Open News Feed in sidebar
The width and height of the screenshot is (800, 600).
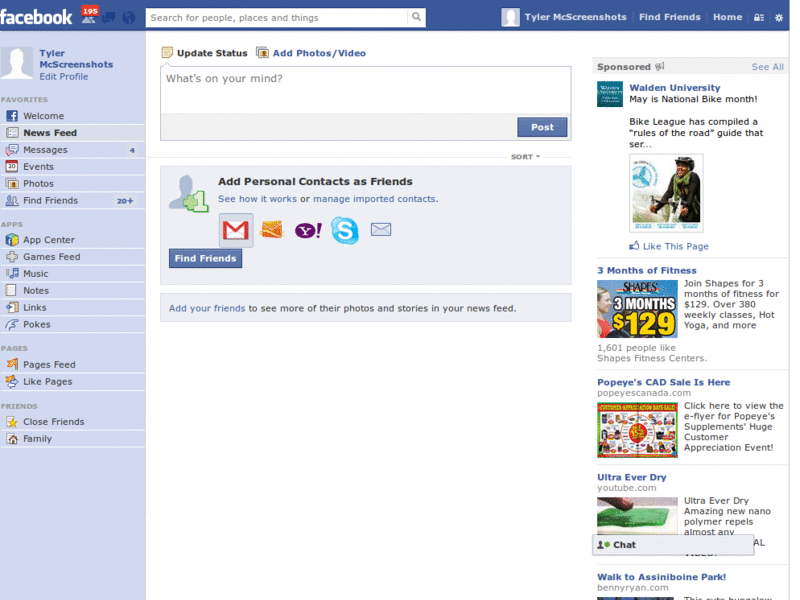(x=72, y=133)
